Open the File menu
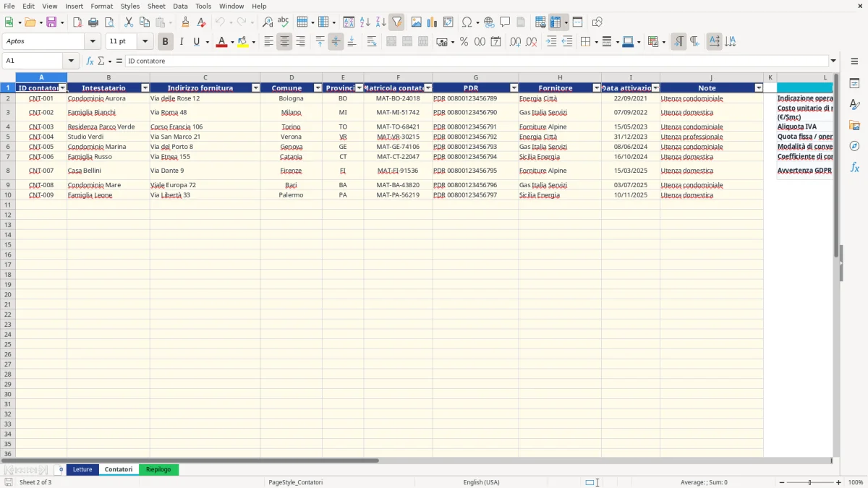 click(9, 6)
